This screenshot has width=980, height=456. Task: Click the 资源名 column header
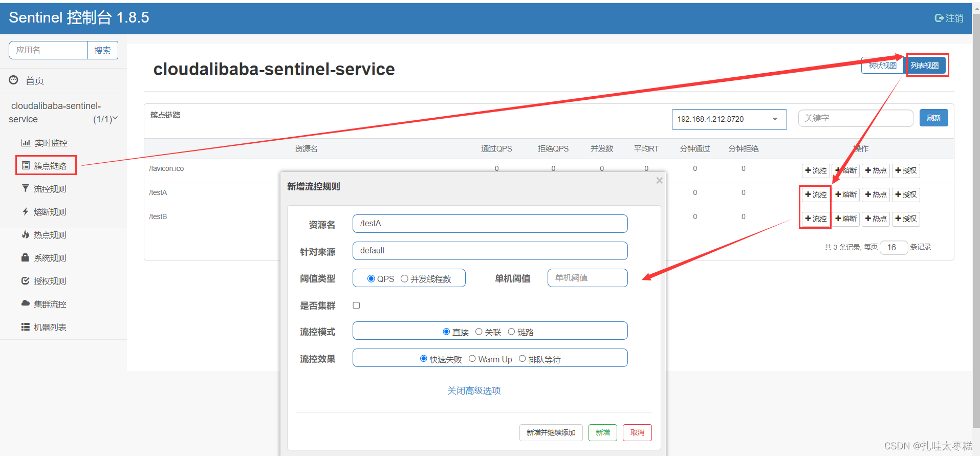(306, 148)
